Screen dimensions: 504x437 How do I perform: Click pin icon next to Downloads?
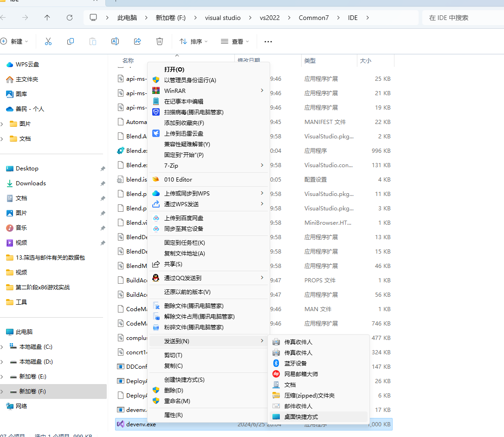click(103, 183)
